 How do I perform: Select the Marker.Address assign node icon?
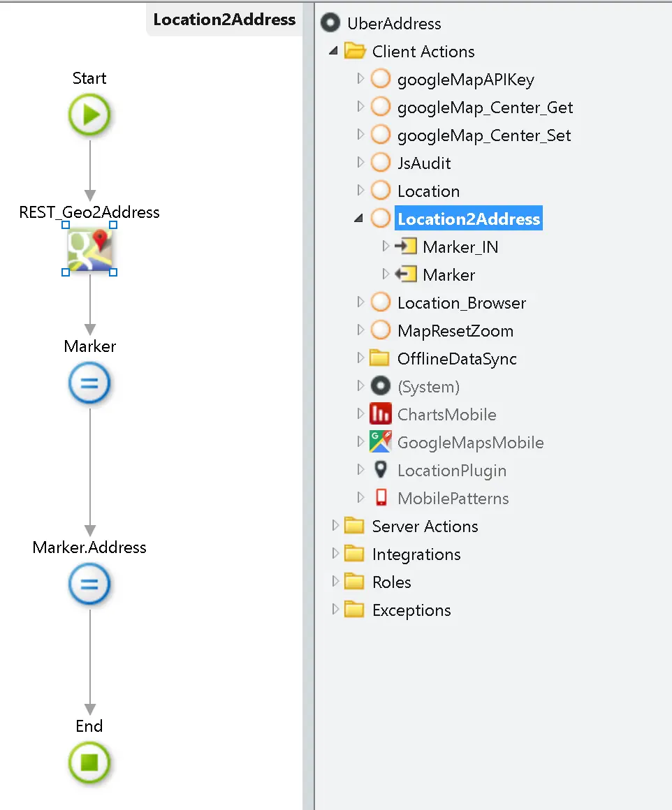tap(89, 584)
